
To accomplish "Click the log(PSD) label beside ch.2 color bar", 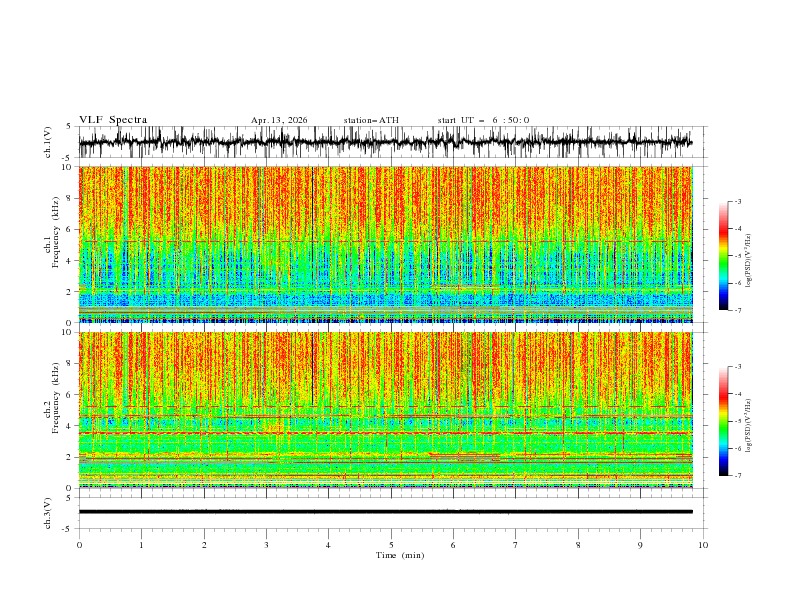I will (749, 425).
